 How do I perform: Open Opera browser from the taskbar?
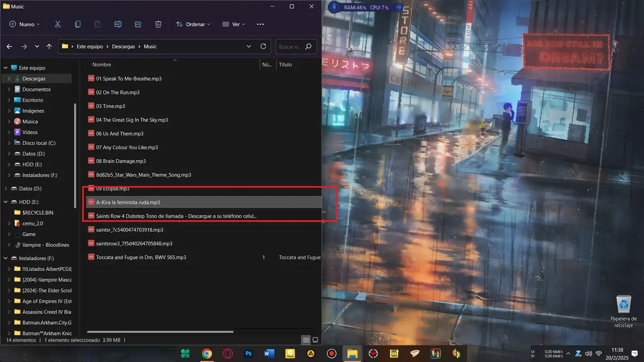pos(227,353)
